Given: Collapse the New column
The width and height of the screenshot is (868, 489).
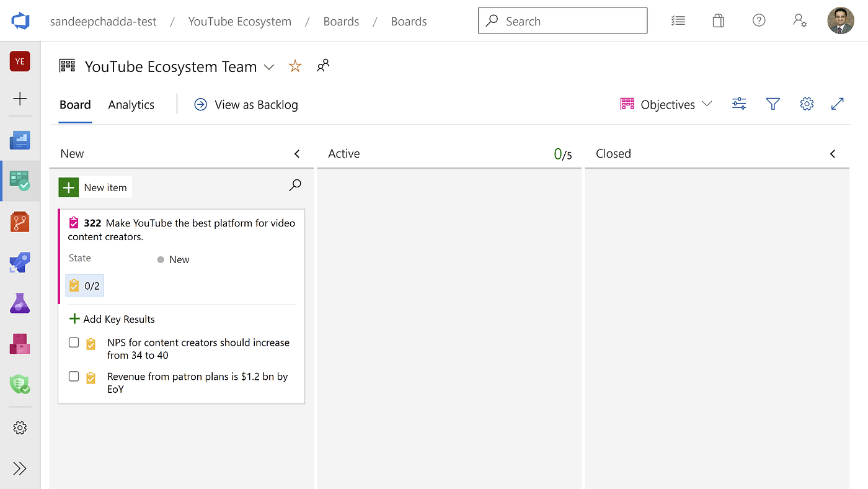Looking at the screenshot, I should [297, 154].
